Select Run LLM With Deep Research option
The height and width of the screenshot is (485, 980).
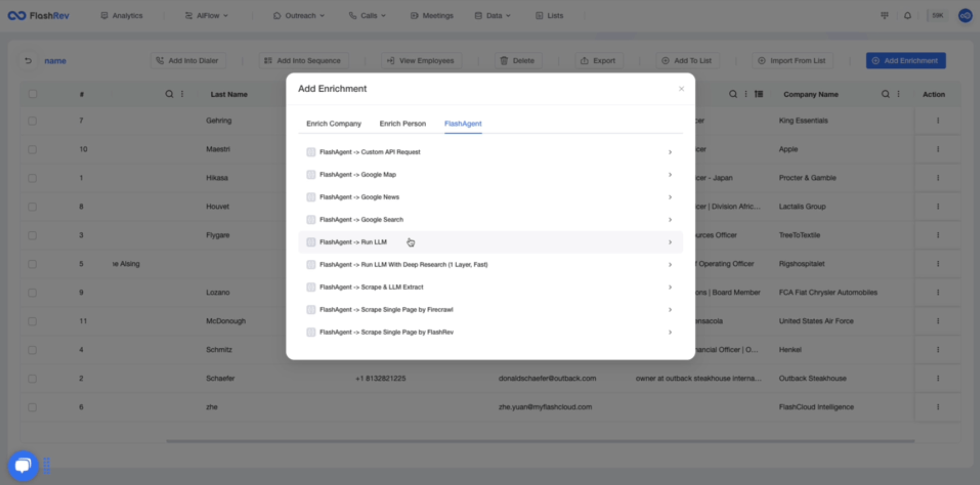coord(490,264)
